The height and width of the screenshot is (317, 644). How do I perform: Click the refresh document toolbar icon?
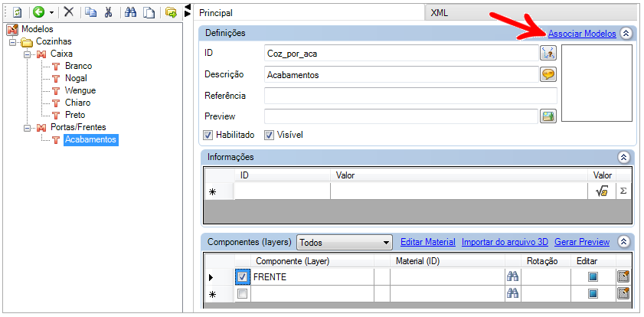tap(18, 12)
